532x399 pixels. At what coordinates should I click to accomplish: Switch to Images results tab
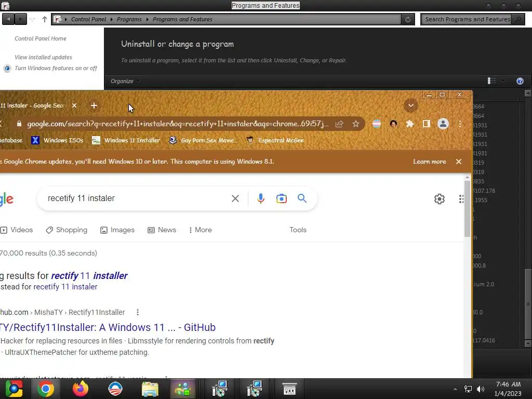coord(117,230)
